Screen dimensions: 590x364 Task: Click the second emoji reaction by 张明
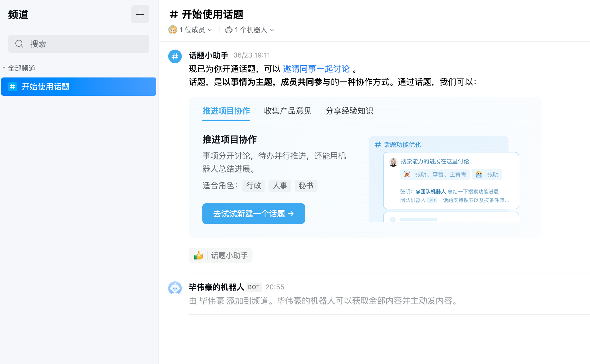coord(487,174)
